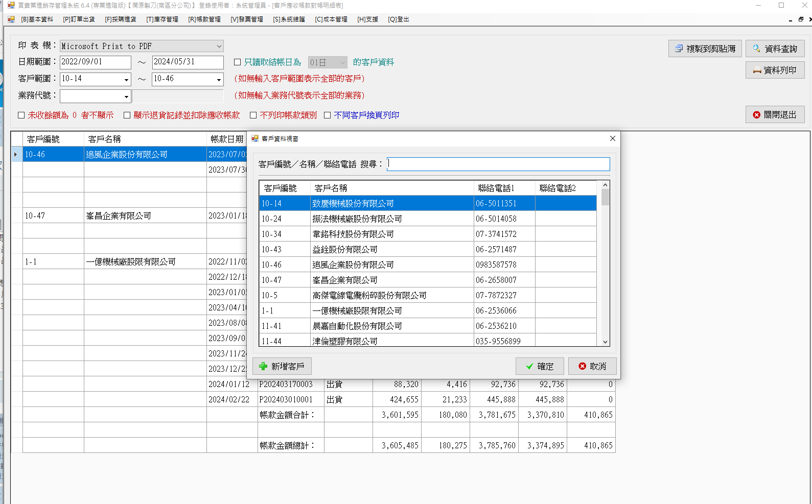Viewport: 812px width, 504px height.
Task: Click the 確定 button
Action: tap(540, 366)
